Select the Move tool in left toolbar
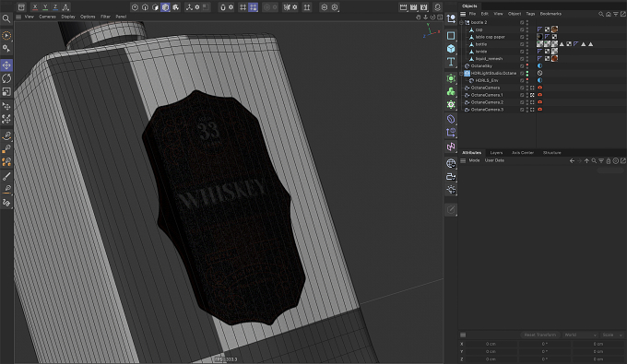Screen dimensions: 627x364 pos(6,65)
